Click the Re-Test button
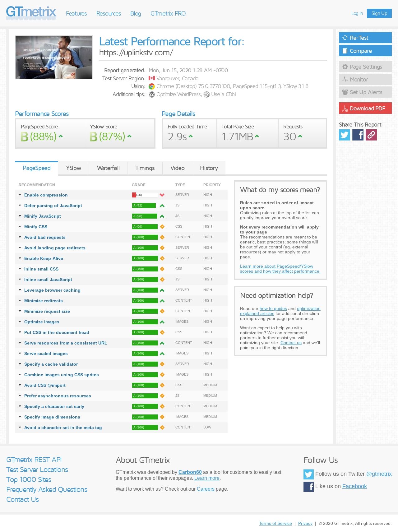 365,38
